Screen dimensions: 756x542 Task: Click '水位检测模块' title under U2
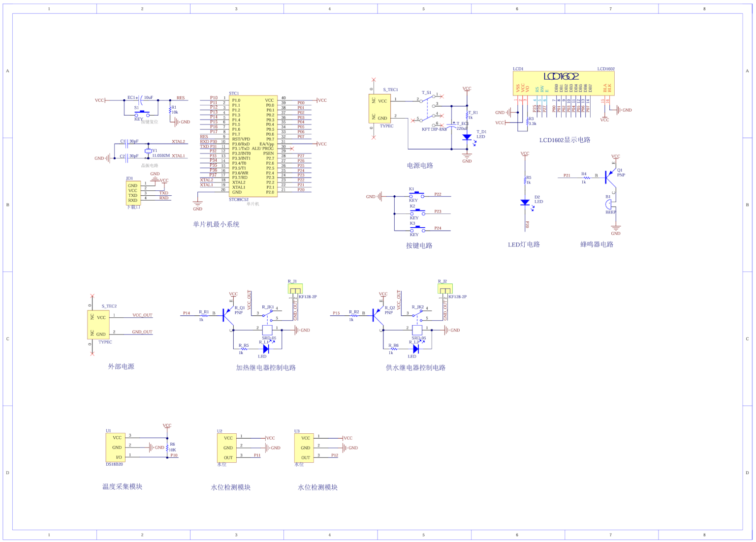point(231,487)
